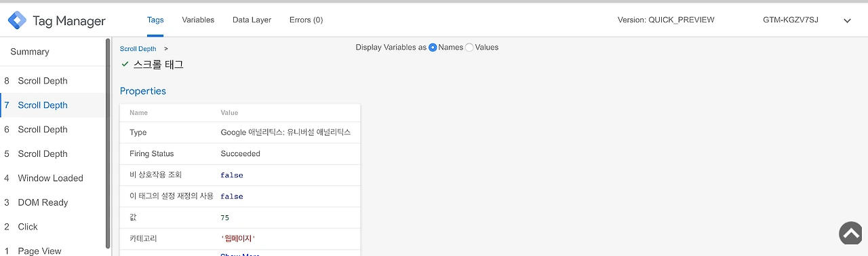The width and height of the screenshot is (868, 256).
Task: Click the 비 상호작용 조회 row label
Action: coord(155,175)
